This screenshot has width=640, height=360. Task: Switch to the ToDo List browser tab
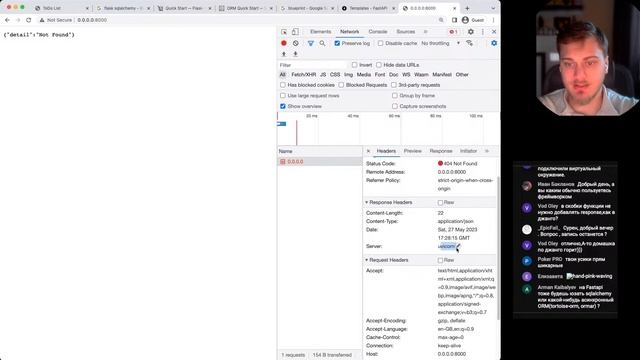coord(61,8)
